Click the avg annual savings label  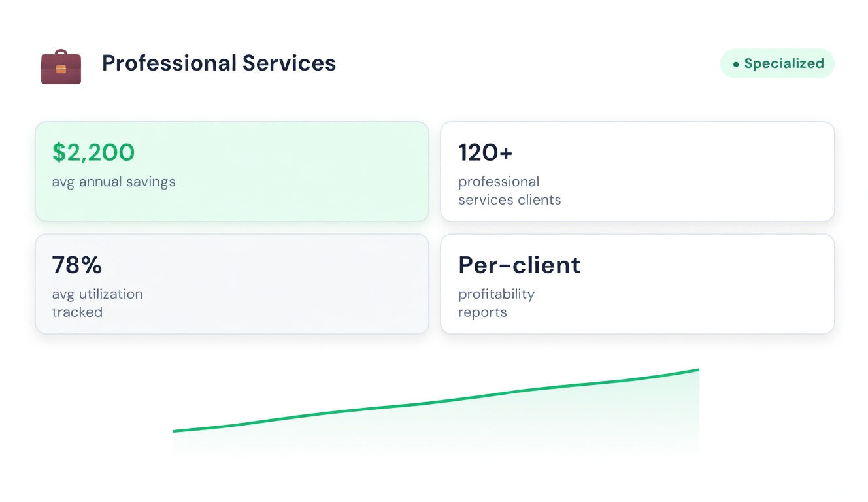coord(114,182)
